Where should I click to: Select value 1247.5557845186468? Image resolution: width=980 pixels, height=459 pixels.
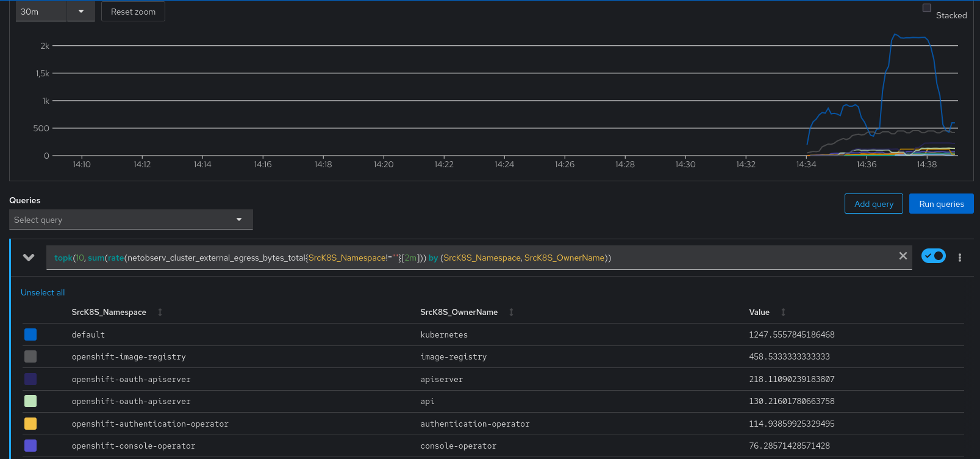click(x=792, y=334)
